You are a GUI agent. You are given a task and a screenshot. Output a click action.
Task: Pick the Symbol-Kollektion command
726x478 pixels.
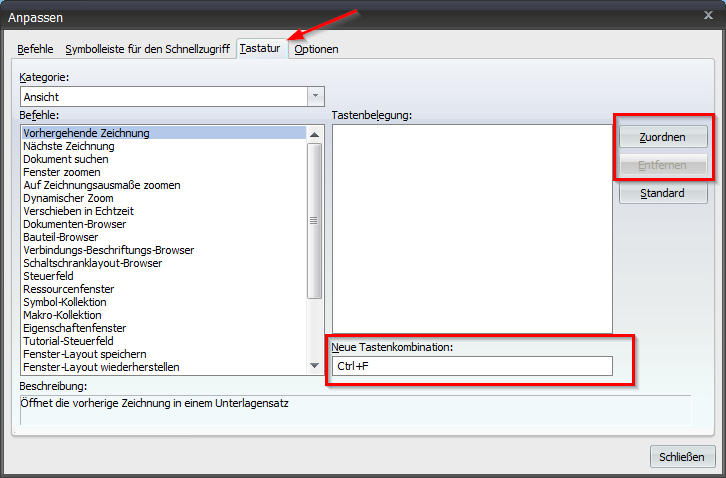65,302
